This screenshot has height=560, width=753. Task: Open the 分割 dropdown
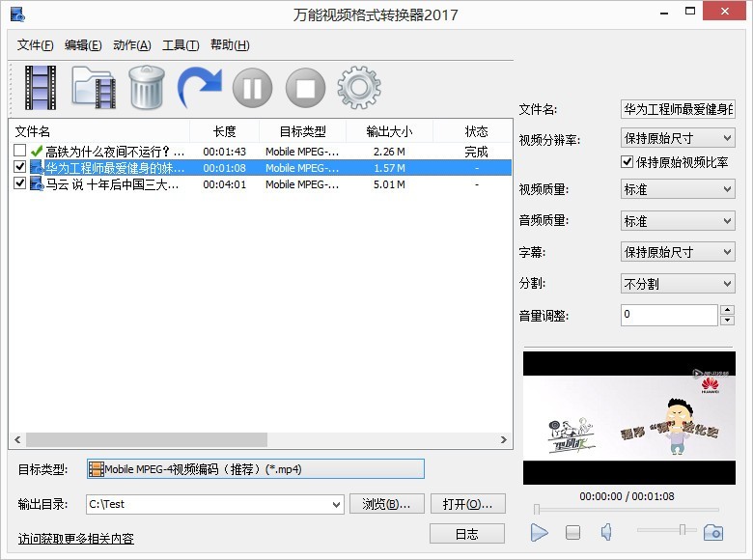click(x=678, y=284)
